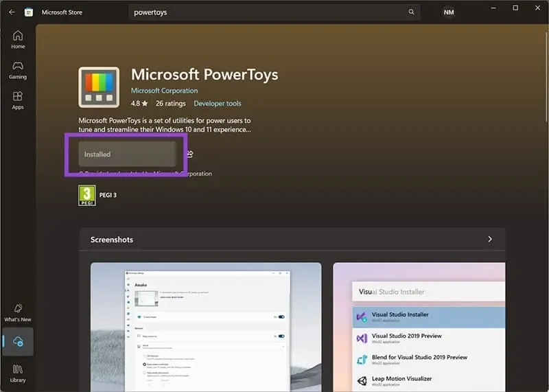Click the PEGI 3 rating badge
Viewport: 549px width, 392px height.
coord(87,196)
